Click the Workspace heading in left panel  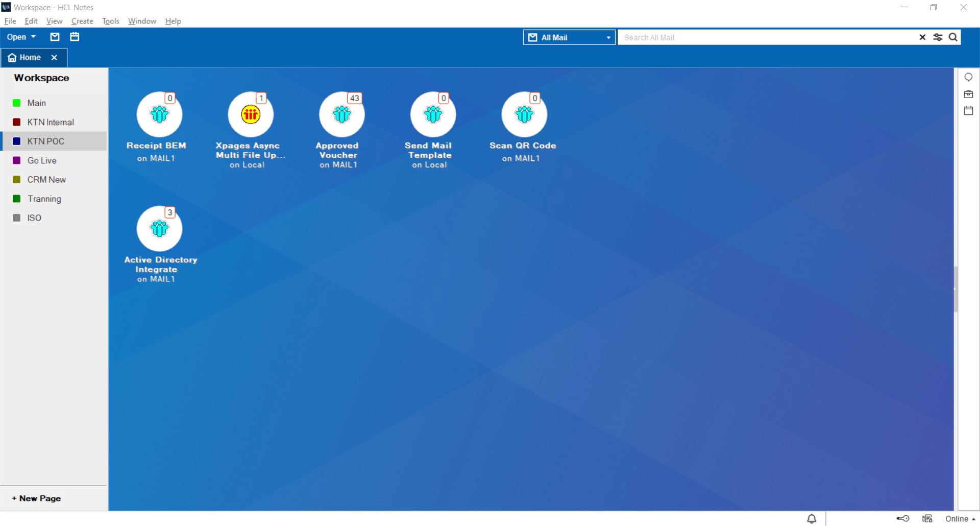(42, 78)
